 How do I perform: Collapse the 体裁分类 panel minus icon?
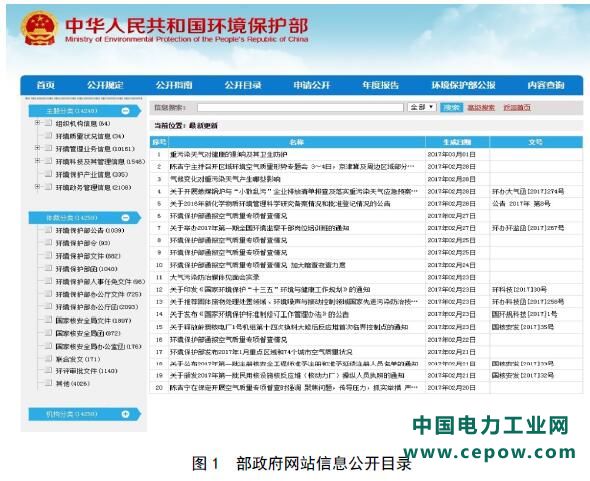(126, 218)
